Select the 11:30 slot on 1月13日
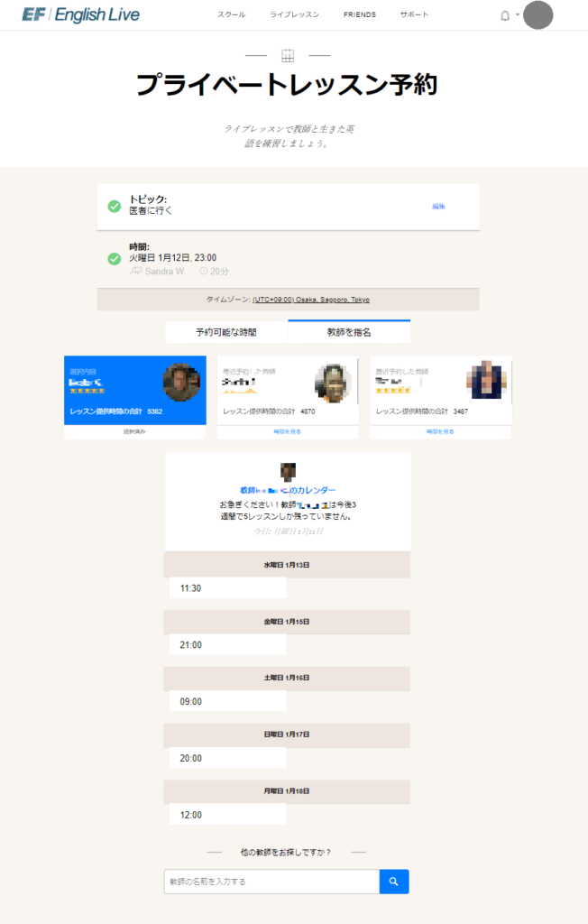The height and width of the screenshot is (924, 588). coord(227,588)
